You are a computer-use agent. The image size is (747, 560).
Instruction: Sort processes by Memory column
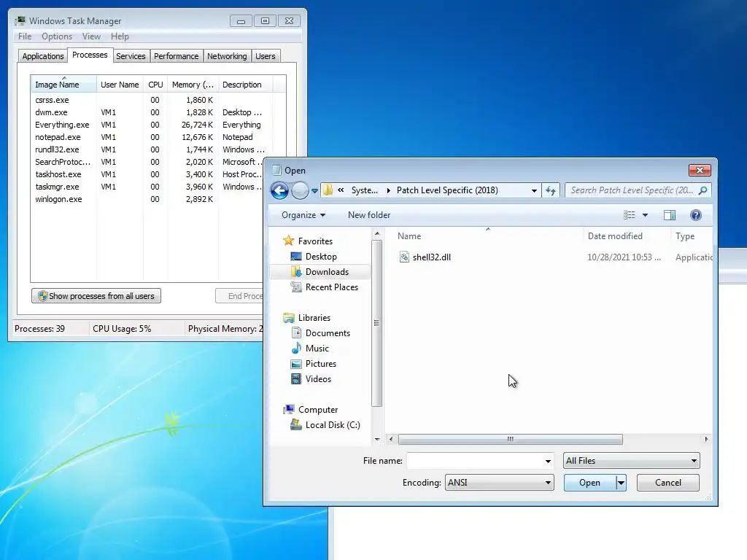pos(193,85)
